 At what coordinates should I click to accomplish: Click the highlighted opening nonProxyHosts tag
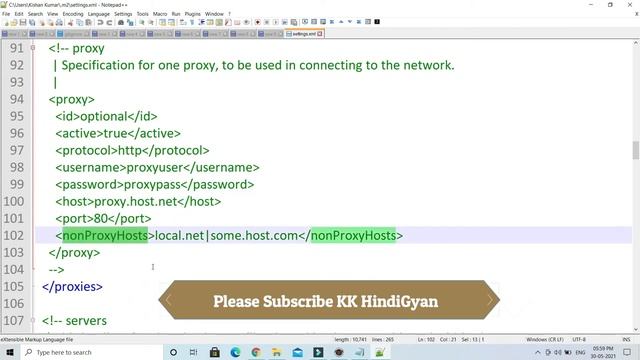(x=105, y=236)
